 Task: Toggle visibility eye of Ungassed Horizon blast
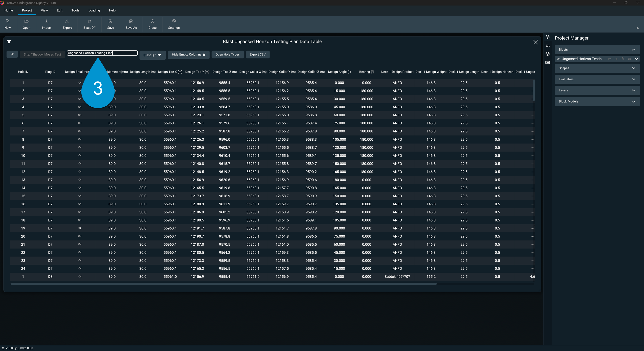pyautogui.click(x=558, y=59)
